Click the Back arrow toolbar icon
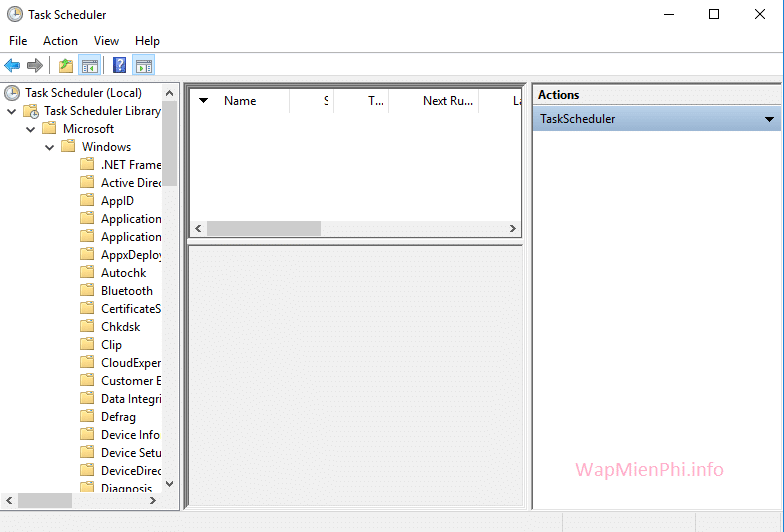The width and height of the screenshot is (784, 532). click(x=12, y=65)
